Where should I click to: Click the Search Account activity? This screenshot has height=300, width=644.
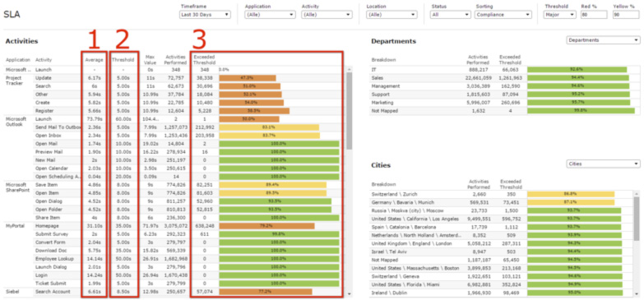tap(53, 292)
